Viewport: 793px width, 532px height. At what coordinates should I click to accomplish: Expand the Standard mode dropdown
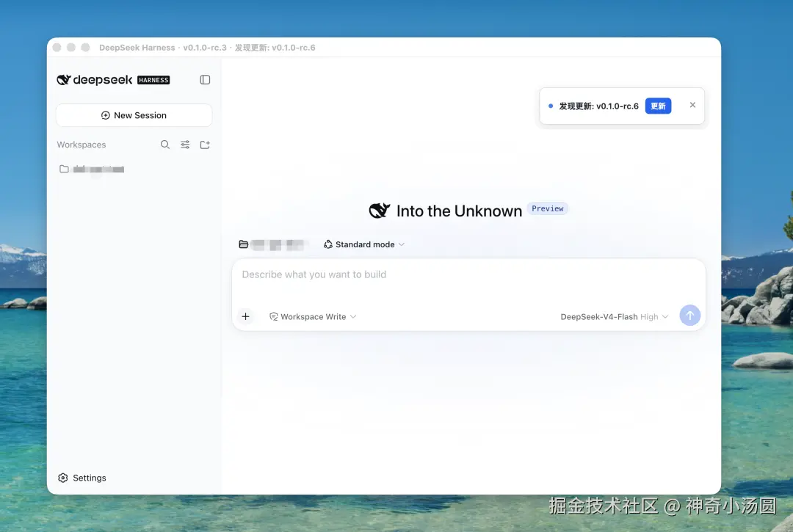point(364,244)
